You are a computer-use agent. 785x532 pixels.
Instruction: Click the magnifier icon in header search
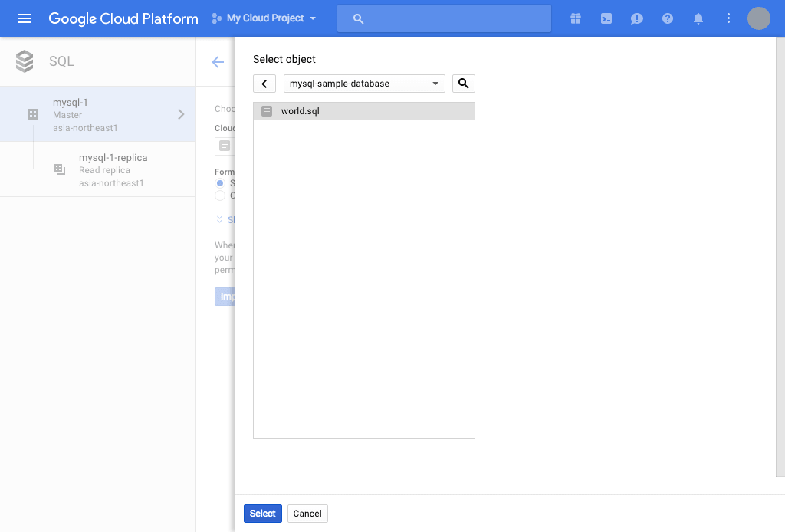click(x=358, y=19)
